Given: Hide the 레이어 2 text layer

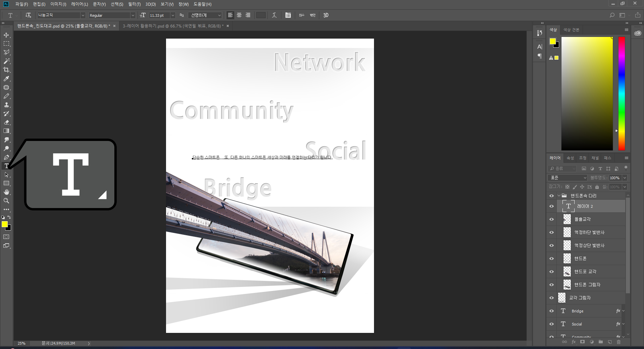Looking at the screenshot, I should click(551, 206).
